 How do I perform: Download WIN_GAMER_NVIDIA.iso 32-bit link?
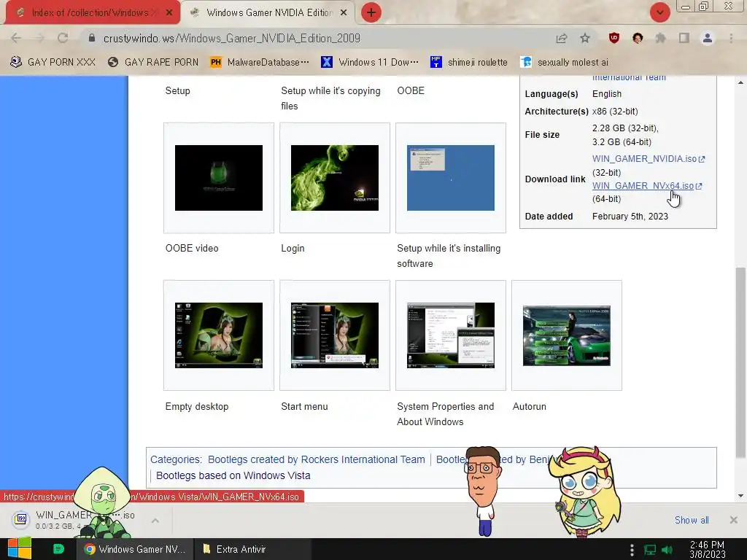click(649, 159)
